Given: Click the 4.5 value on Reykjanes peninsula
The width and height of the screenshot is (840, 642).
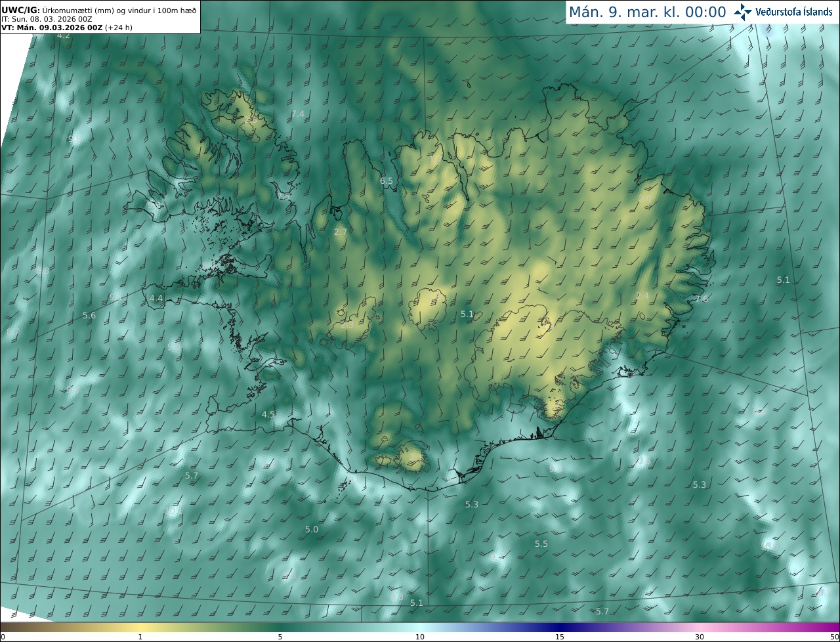Looking at the screenshot, I should click(268, 415).
